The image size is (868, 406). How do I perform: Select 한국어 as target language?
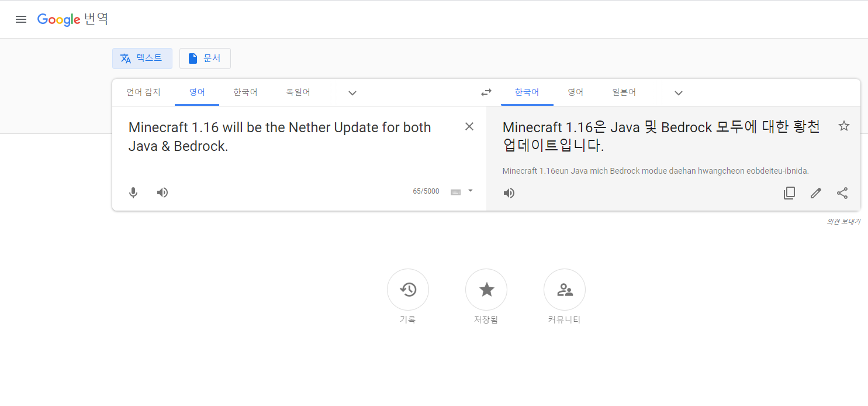click(527, 92)
